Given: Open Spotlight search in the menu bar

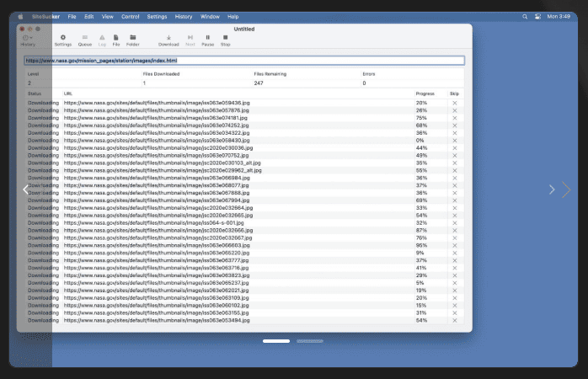Looking at the screenshot, I should (525, 17).
